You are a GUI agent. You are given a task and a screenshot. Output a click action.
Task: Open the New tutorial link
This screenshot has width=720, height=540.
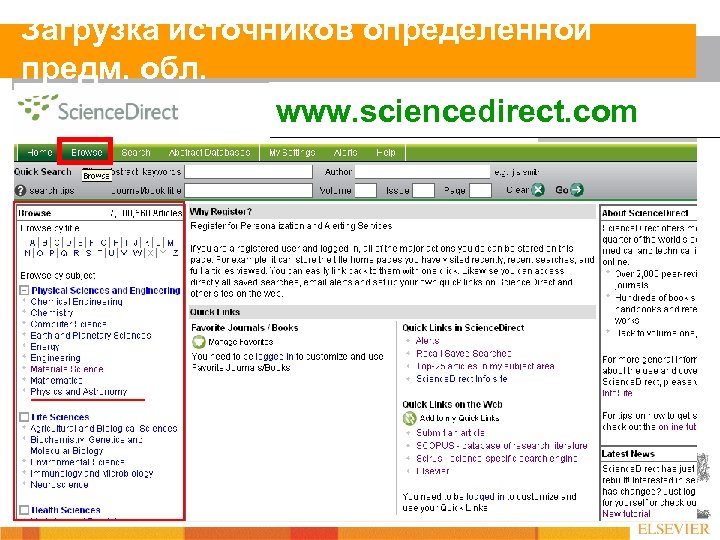pyautogui.click(x=626, y=514)
